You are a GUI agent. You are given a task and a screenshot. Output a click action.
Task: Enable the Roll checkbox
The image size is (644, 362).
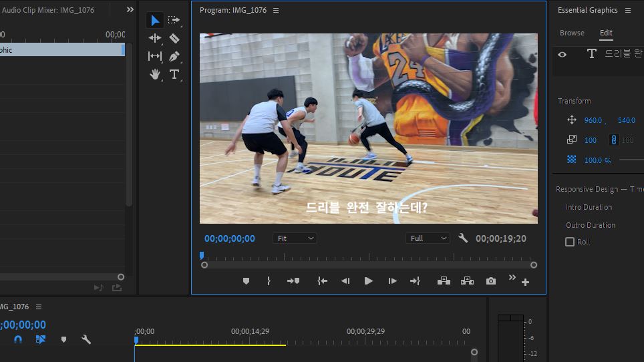tap(570, 242)
